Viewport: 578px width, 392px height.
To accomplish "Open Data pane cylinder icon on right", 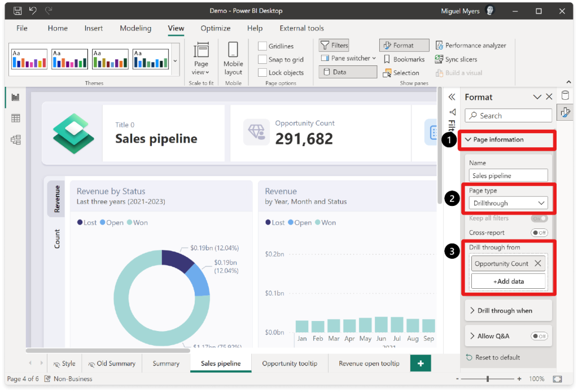I will [x=564, y=96].
